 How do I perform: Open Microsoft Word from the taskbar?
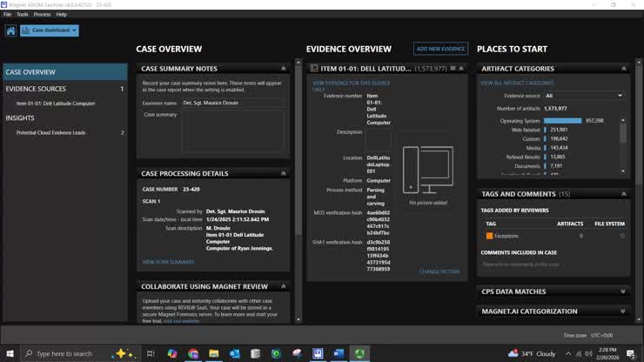pos(339,353)
